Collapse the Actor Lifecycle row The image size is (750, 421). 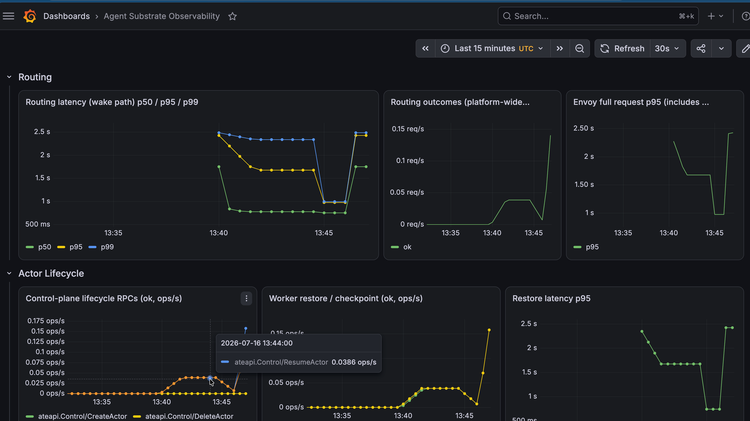pyautogui.click(x=9, y=274)
